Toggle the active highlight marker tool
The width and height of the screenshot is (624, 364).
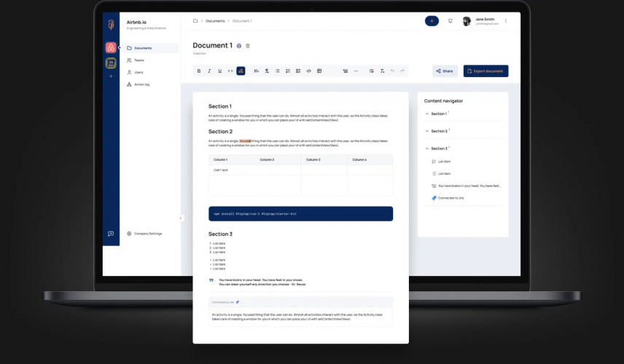(241, 71)
